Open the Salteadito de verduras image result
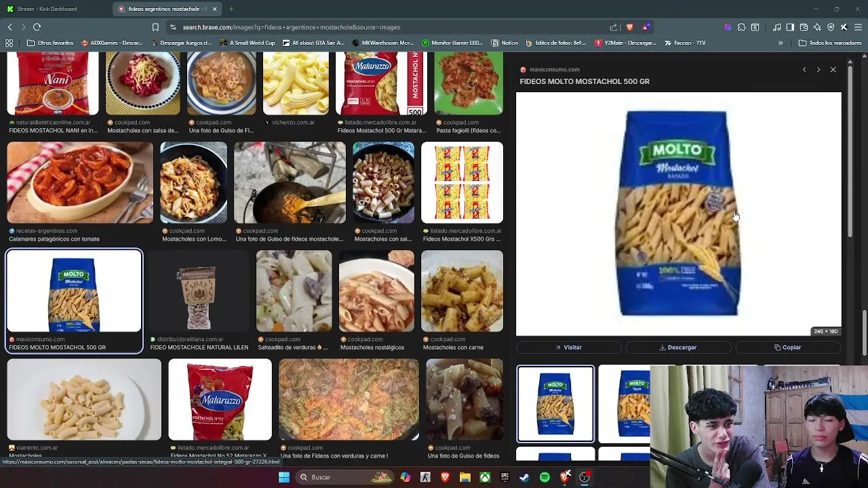 (x=294, y=291)
